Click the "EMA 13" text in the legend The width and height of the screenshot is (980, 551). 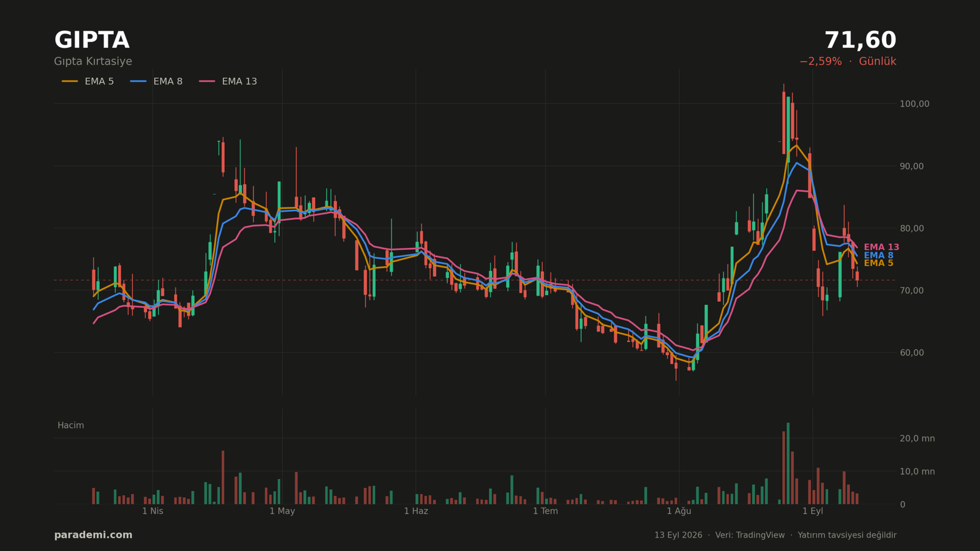tap(239, 81)
